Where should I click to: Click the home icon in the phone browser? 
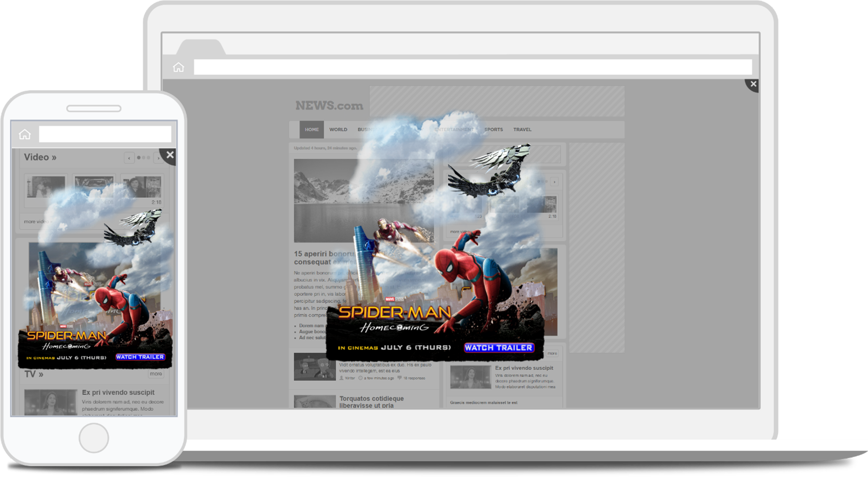(25, 135)
